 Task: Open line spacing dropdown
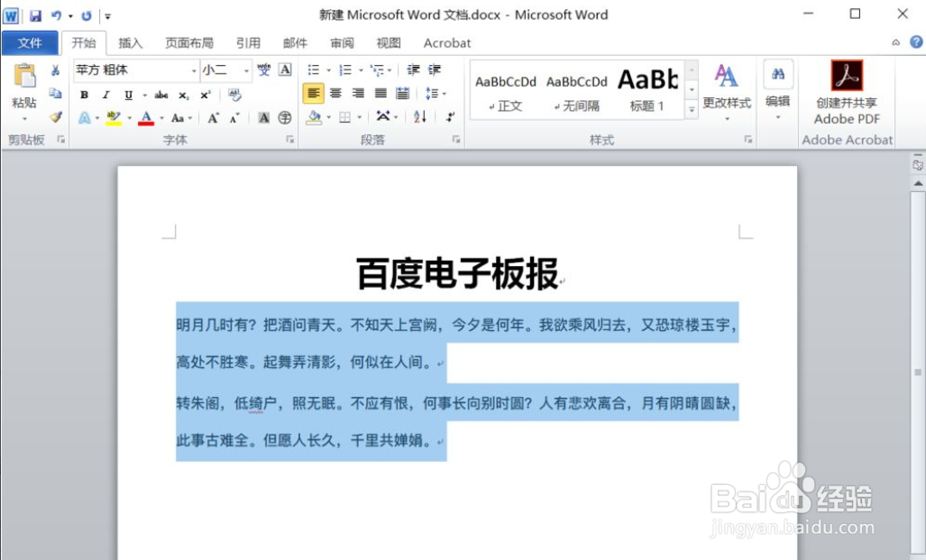click(435, 94)
